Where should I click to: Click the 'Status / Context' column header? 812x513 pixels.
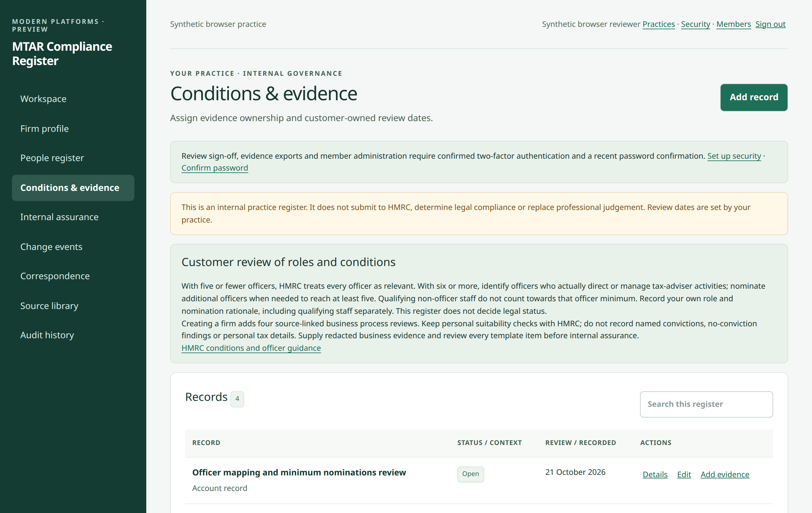click(489, 443)
